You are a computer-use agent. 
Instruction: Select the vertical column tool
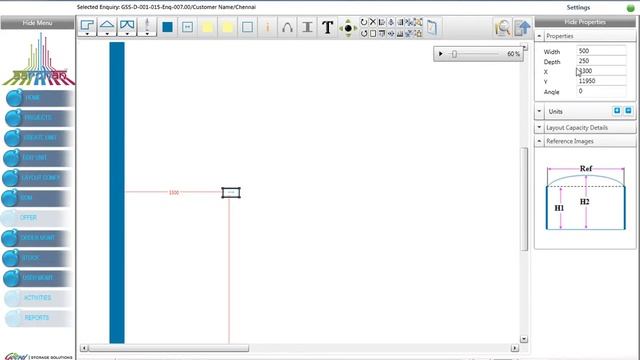pyautogui.click(x=147, y=25)
